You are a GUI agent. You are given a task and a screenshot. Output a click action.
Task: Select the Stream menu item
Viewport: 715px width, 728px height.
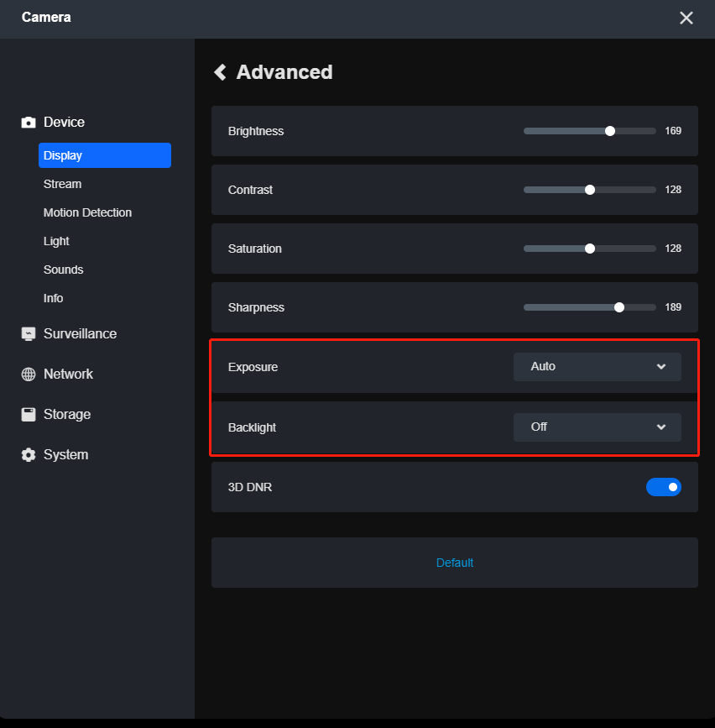63,184
